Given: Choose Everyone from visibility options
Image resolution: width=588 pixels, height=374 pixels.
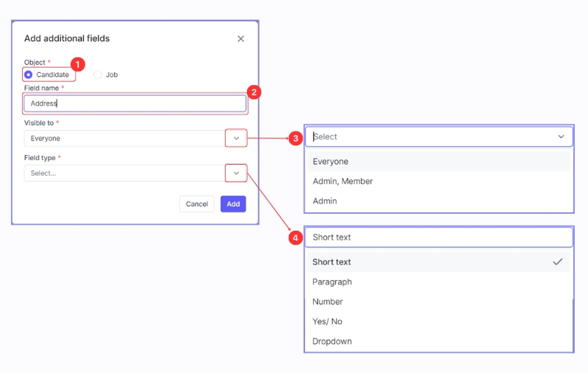Looking at the screenshot, I should [331, 162].
